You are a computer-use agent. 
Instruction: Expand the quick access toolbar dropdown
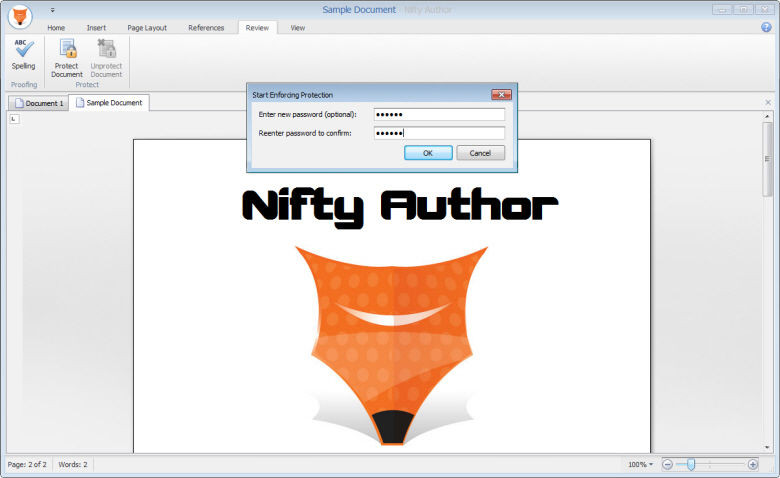click(52, 10)
